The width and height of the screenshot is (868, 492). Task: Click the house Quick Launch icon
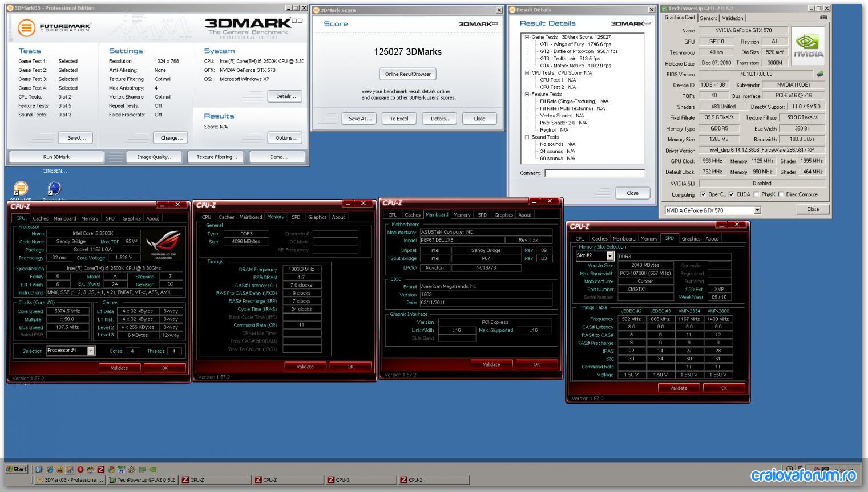click(x=91, y=470)
